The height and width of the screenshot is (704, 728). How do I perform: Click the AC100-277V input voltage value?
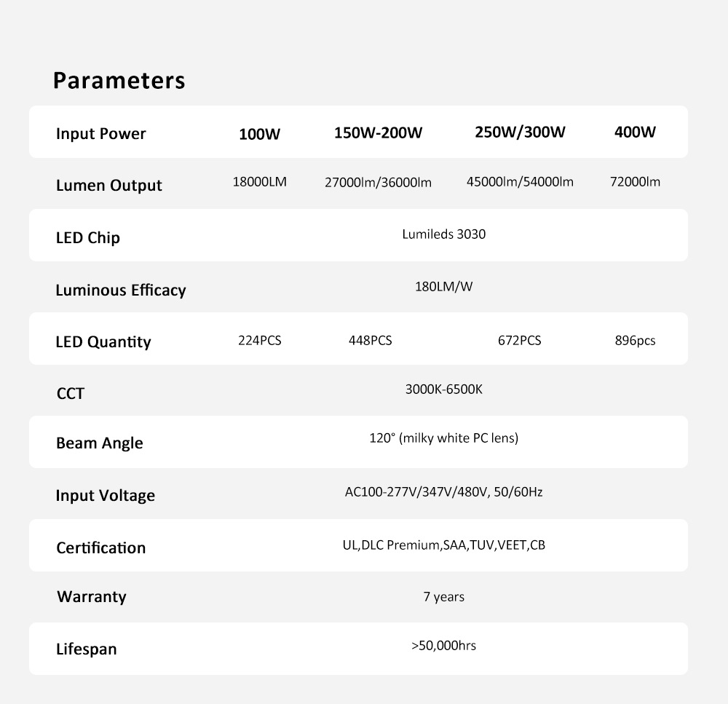pos(443,492)
